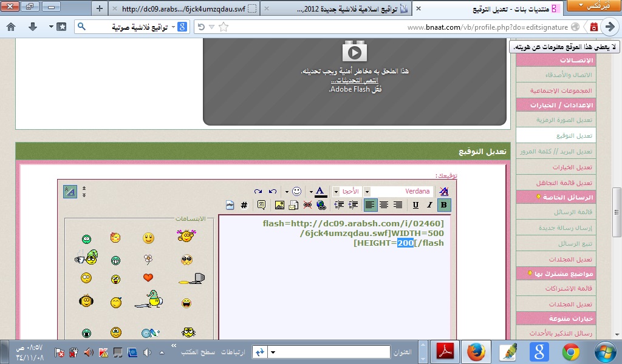Open قائمة الإشتراكات sidebar link
The height and width of the screenshot is (364, 622).
569,288
